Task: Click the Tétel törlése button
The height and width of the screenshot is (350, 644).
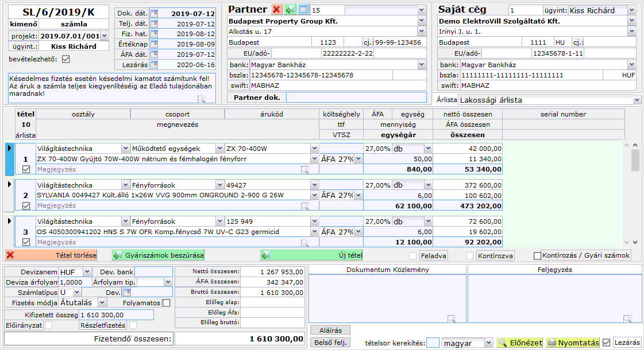Action: 51,255
